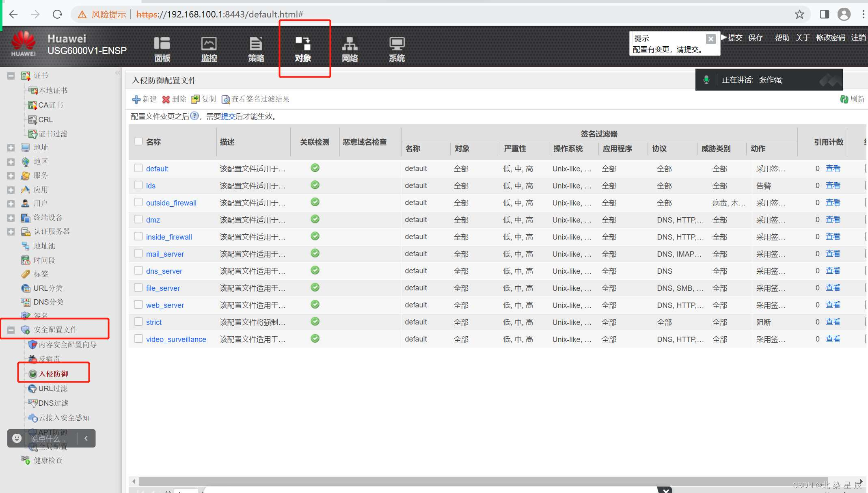Expand the 认证服务器 tree node

point(11,232)
